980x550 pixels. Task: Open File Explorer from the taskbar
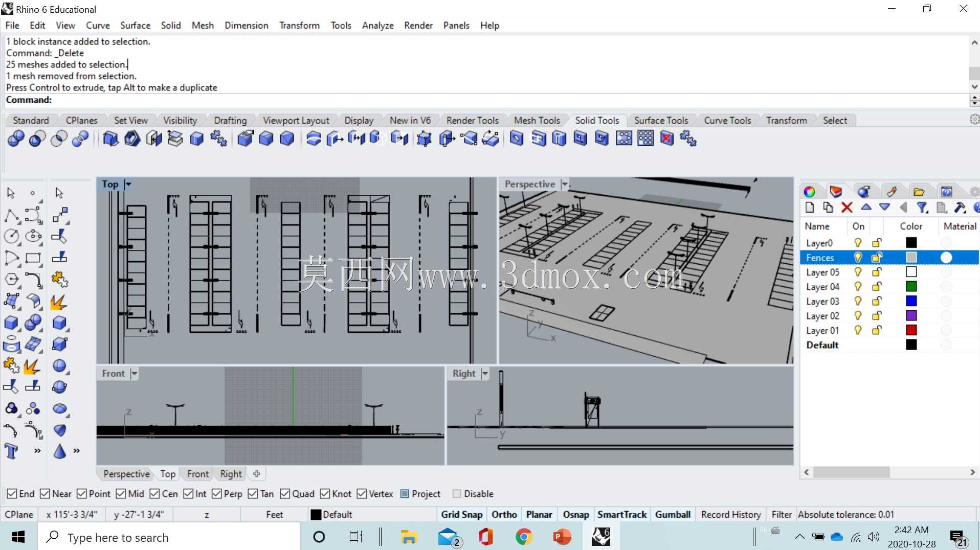[x=409, y=537]
